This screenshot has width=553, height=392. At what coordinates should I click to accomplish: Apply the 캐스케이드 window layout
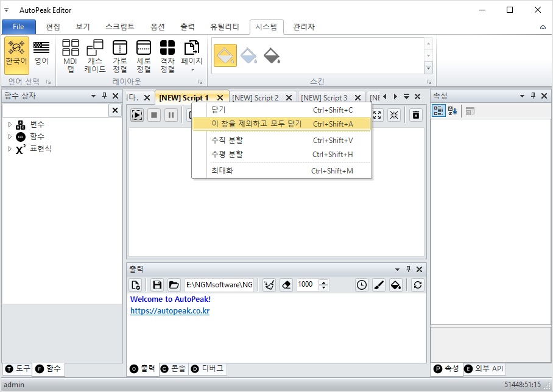point(95,55)
